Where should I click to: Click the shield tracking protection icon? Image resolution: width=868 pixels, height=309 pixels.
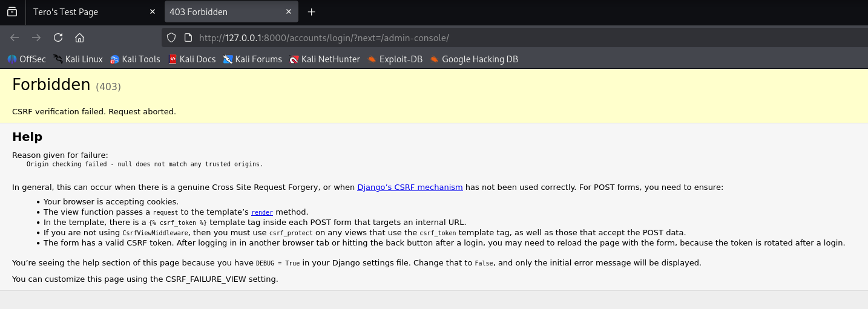(x=171, y=37)
